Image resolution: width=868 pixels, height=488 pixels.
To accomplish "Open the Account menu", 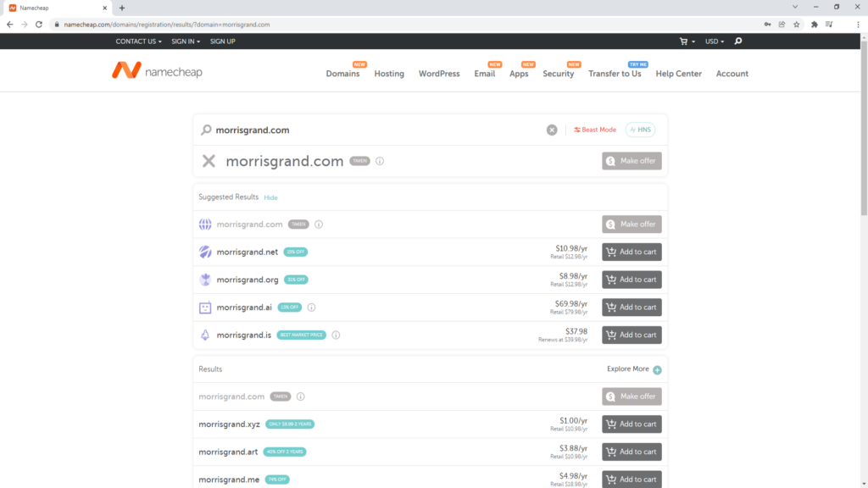I will pyautogui.click(x=732, y=74).
